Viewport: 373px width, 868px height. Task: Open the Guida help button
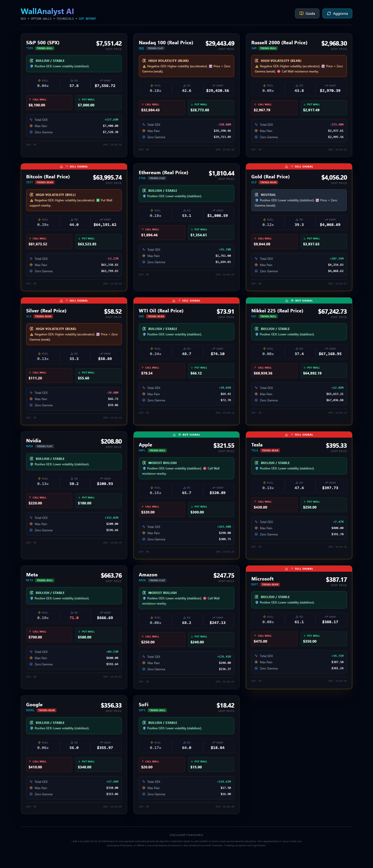307,13
